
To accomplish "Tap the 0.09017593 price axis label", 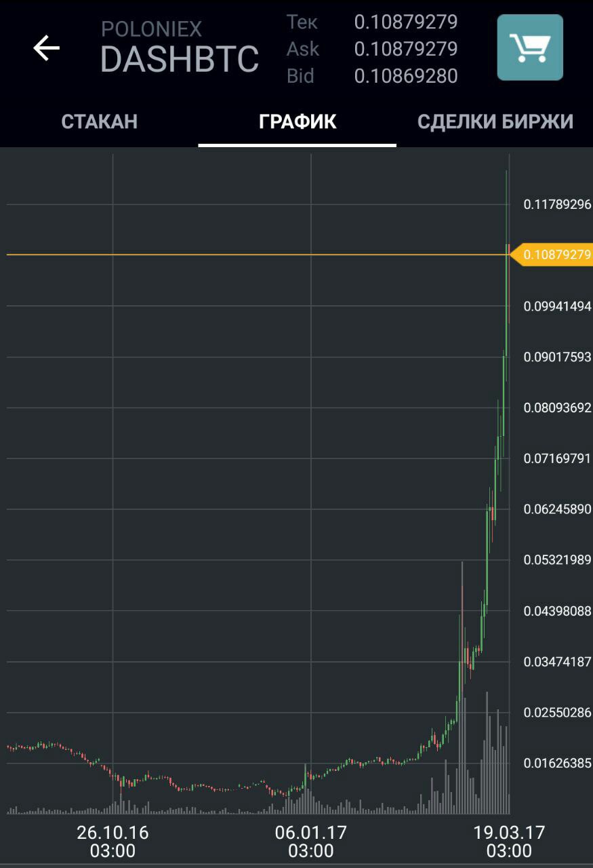I will coord(558,357).
